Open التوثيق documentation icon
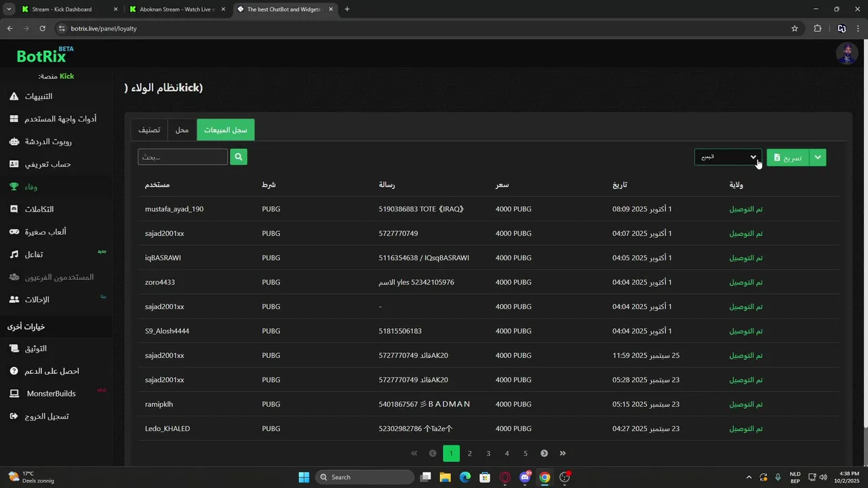 point(14,348)
